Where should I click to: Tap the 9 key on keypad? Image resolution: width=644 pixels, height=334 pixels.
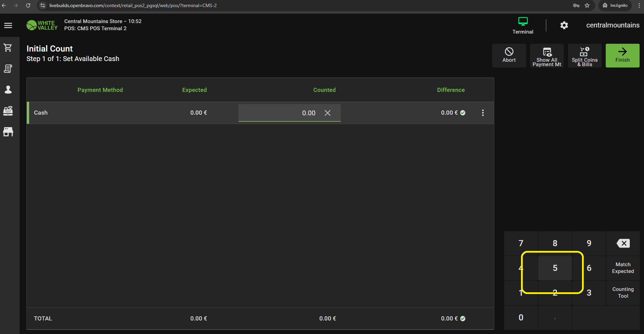[x=589, y=243]
